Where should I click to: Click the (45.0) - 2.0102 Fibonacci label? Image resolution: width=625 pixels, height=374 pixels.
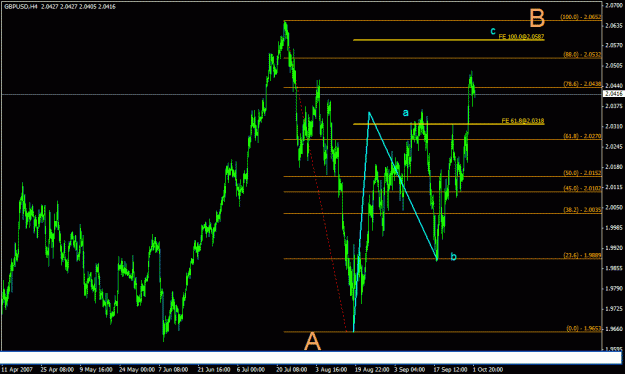[x=582, y=188]
